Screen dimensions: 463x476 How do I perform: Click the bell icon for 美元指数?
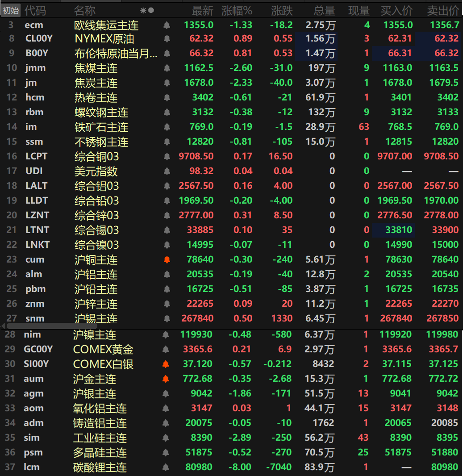[x=167, y=171]
